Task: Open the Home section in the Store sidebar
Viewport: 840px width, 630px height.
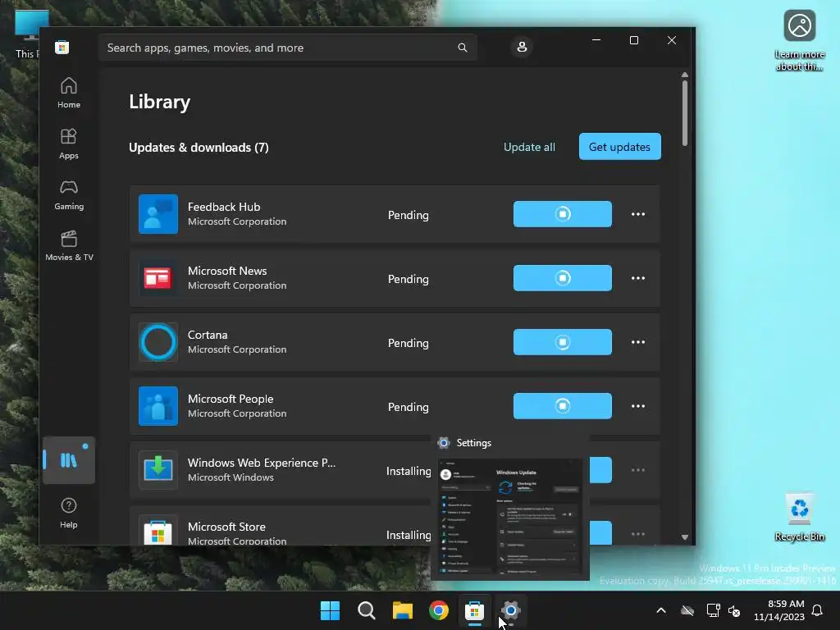Action: tap(69, 94)
